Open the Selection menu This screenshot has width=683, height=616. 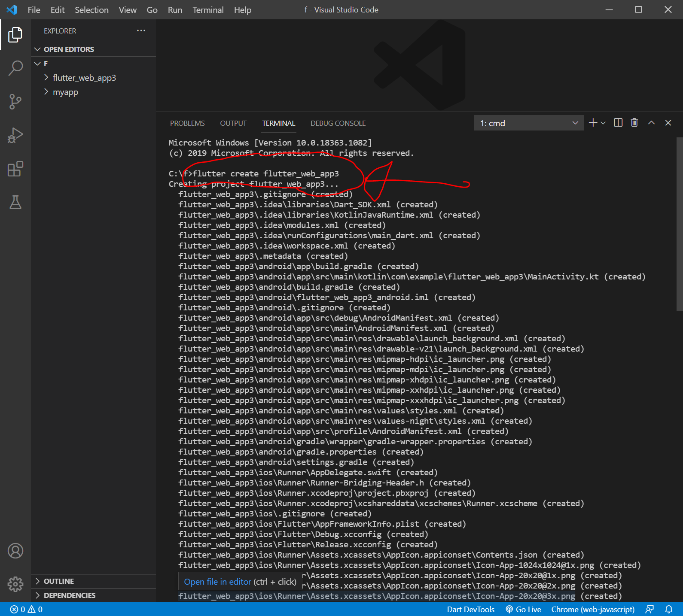[x=91, y=10]
